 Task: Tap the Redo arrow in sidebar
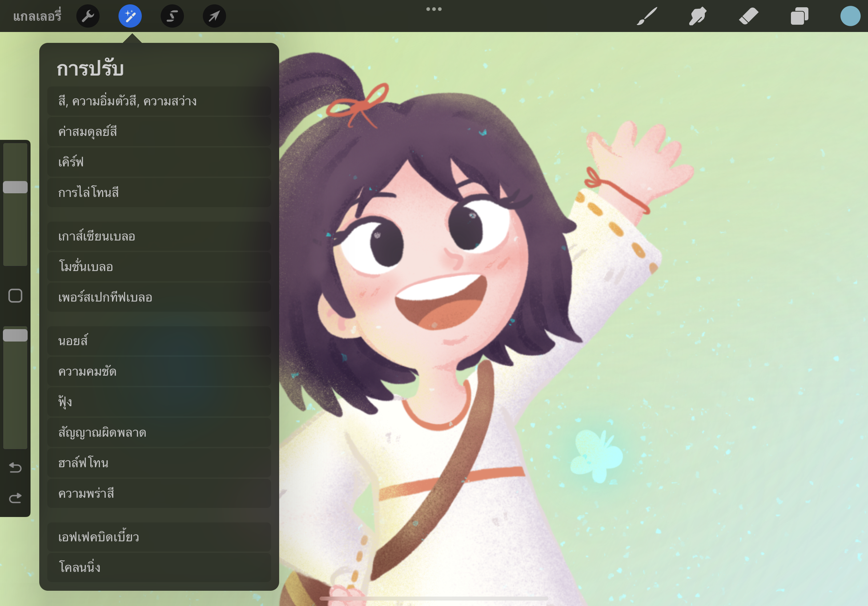[15, 498]
